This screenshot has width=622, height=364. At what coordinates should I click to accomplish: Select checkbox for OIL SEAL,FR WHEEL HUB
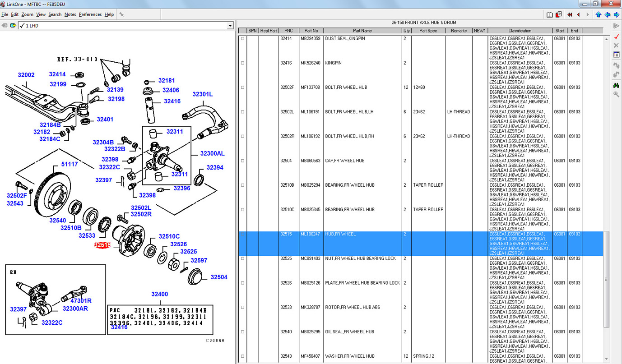click(242, 332)
